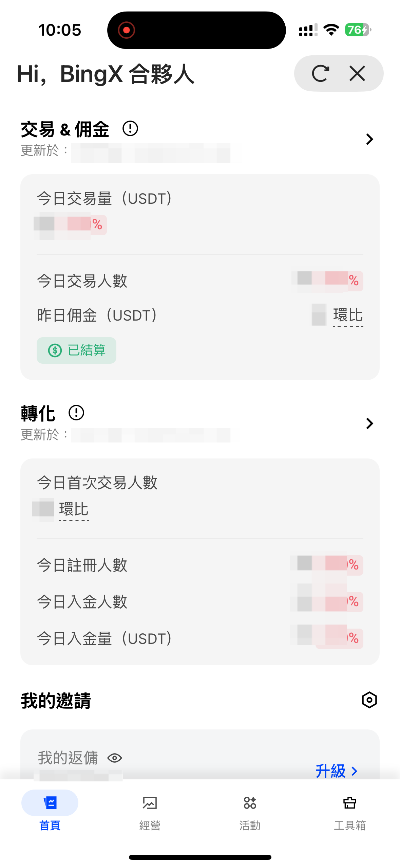Switch to 經營 tab label
Screen dimensions: 400x868
click(x=150, y=825)
